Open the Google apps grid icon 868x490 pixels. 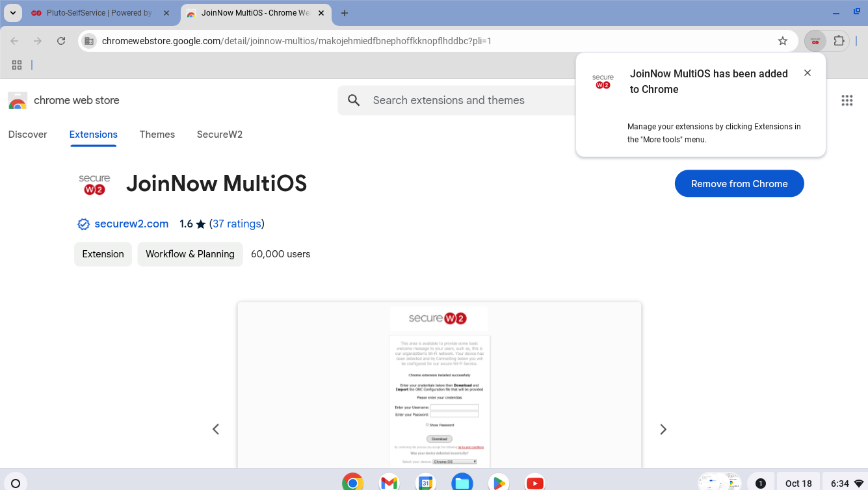point(847,100)
